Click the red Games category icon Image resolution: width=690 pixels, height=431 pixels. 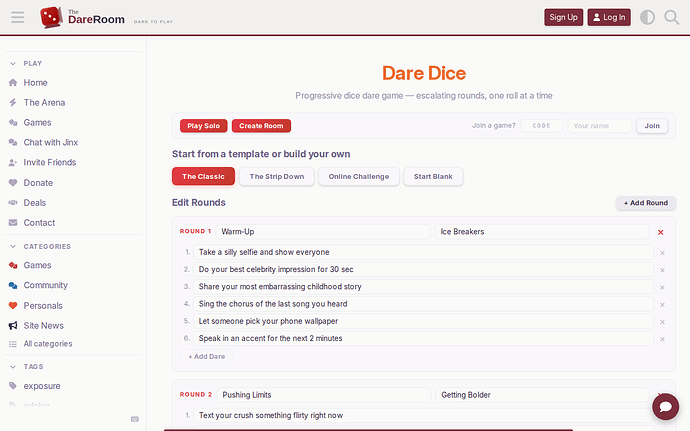[13, 265]
